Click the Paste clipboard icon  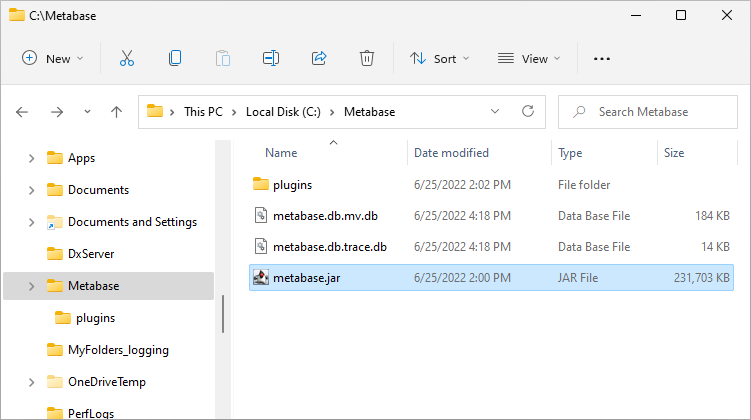[223, 58]
